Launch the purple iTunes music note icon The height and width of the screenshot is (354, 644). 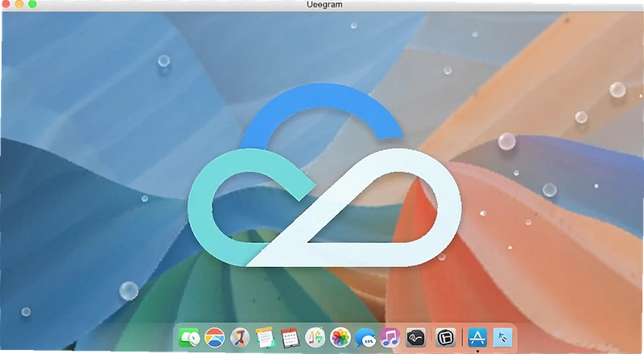point(390,338)
